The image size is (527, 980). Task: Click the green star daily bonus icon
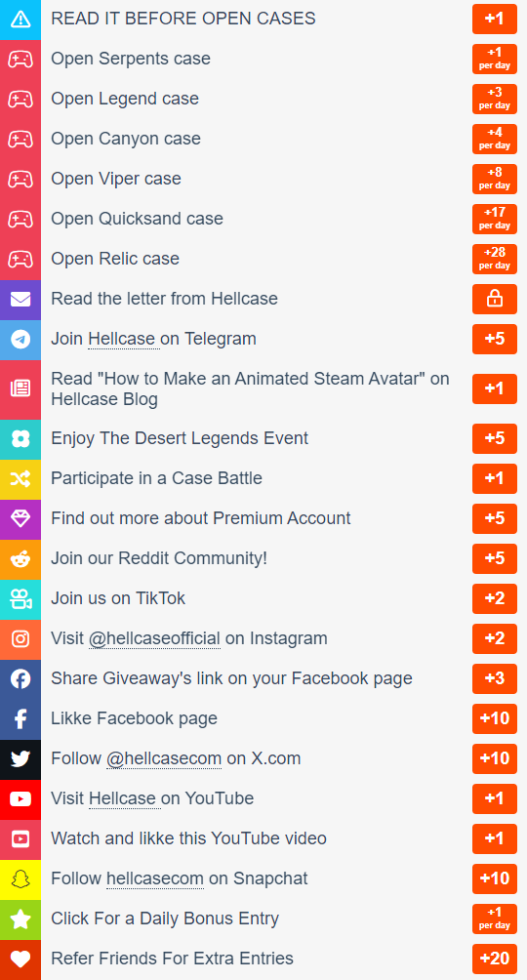coord(20,919)
